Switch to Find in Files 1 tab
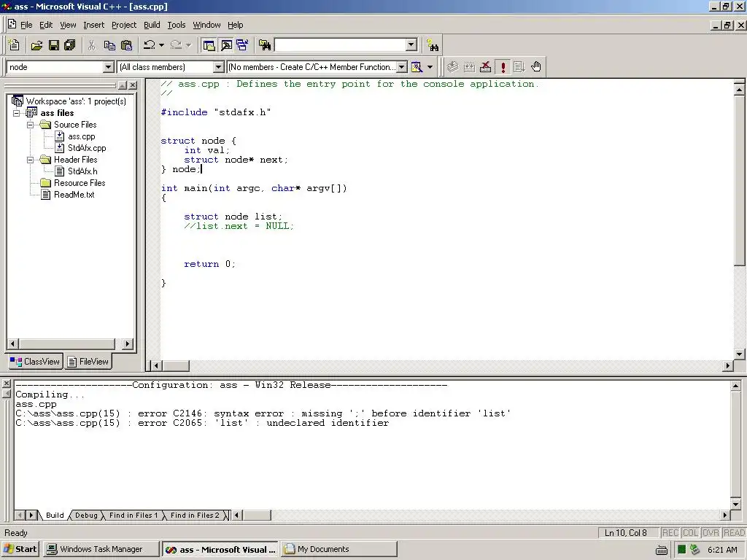Viewport: 747px width, 560px height. (133, 516)
